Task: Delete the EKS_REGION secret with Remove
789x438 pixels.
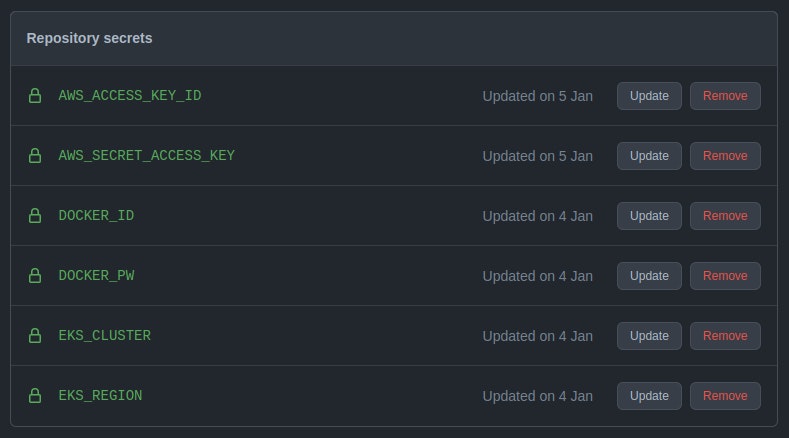Action: coord(725,396)
